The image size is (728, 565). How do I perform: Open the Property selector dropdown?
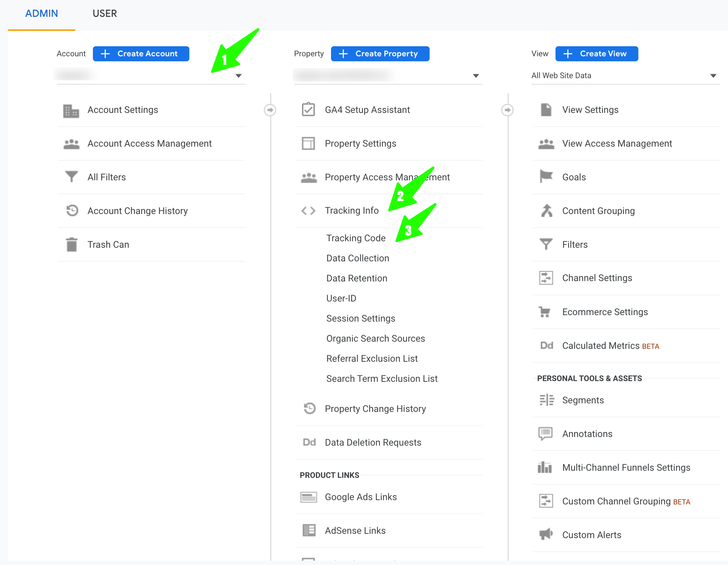coord(476,76)
